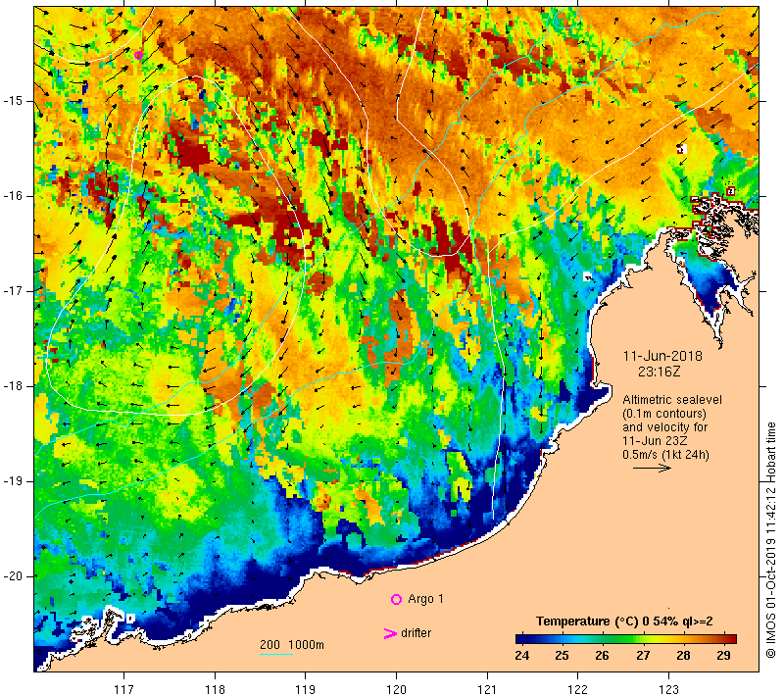The image size is (784, 696).
Task: Click the 24 label on temperature scale
Action: 522,655
